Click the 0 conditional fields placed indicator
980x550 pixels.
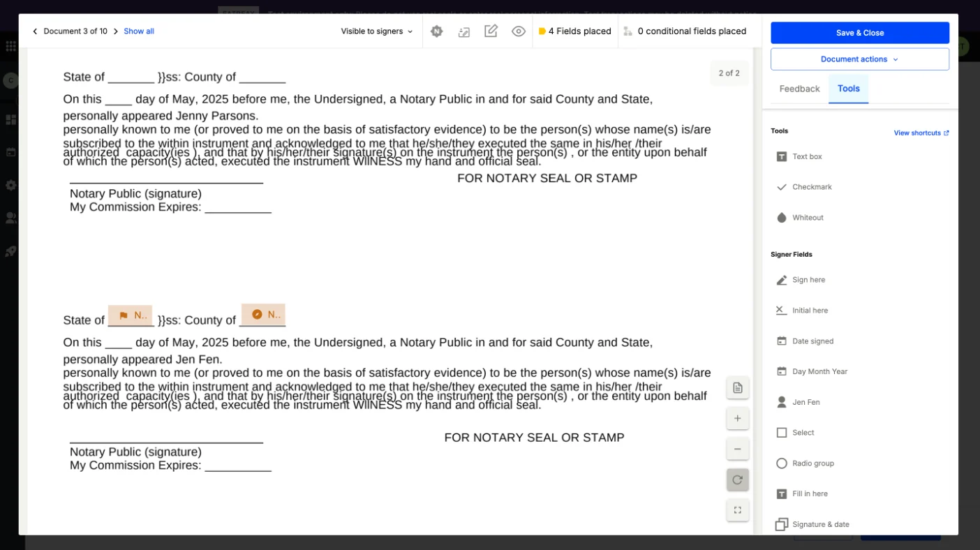click(x=685, y=31)
